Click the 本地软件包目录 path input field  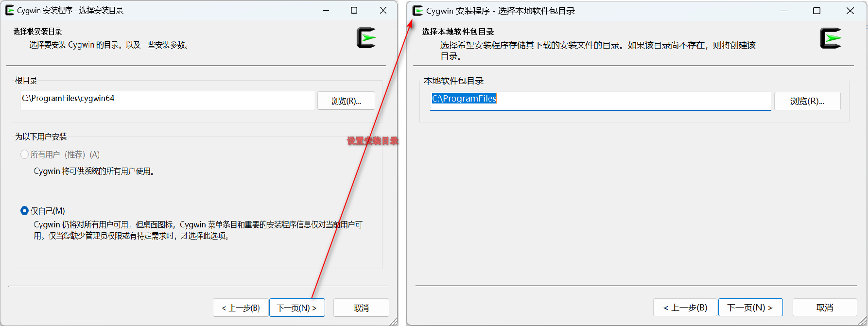pos(601,101)
